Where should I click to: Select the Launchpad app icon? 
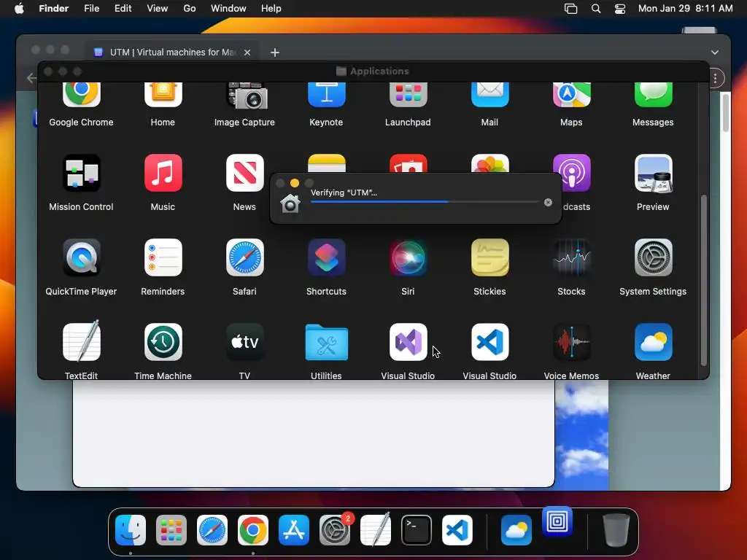click(x=409, y=96)
